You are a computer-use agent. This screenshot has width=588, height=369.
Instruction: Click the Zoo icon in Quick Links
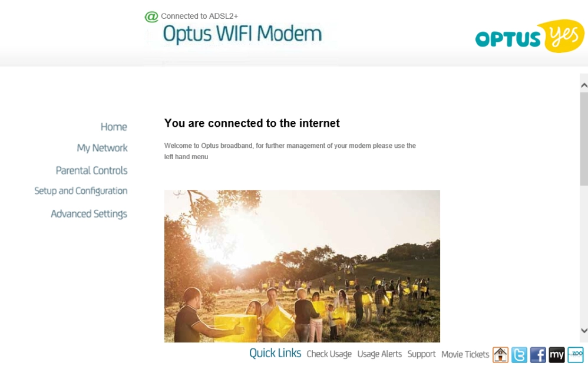click(575, 355)
